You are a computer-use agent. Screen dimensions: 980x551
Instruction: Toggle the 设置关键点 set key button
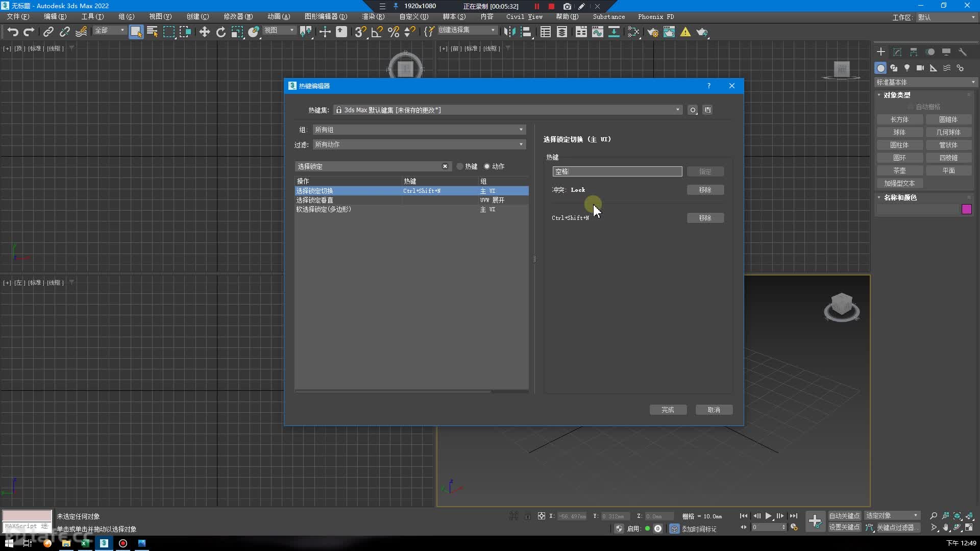point(844,528)
